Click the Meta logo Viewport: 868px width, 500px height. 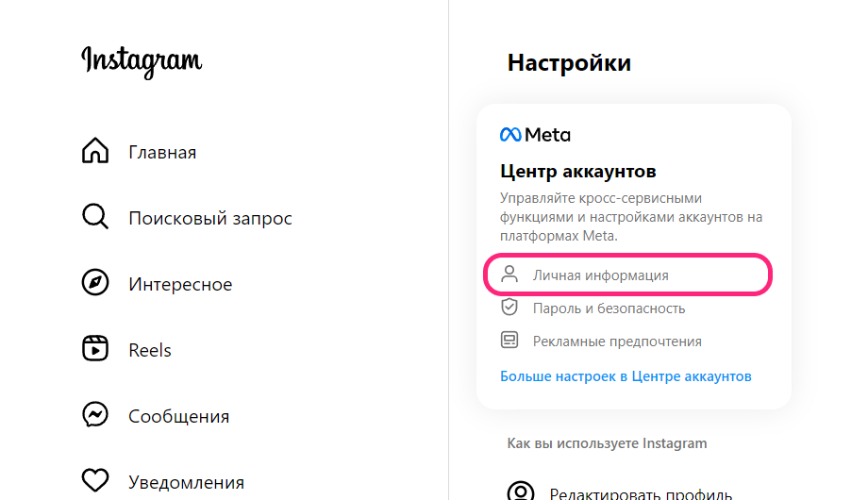(535, 135)
